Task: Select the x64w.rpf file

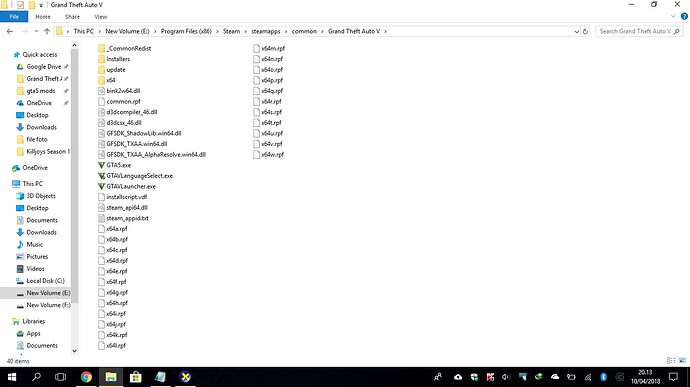Action: 268,155
